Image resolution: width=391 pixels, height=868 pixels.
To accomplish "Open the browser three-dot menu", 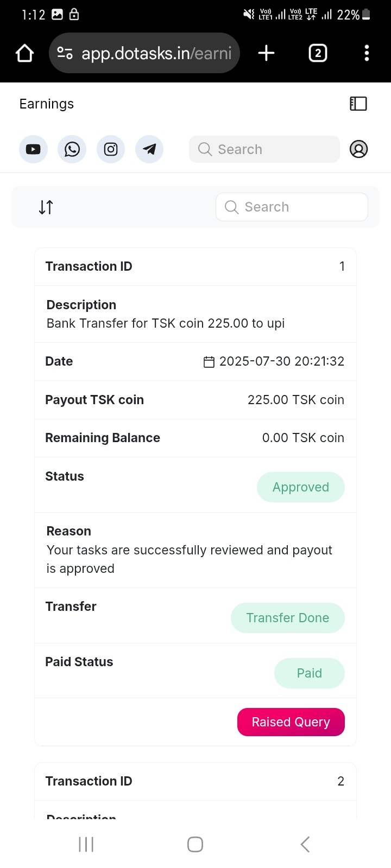I will 367,53.
